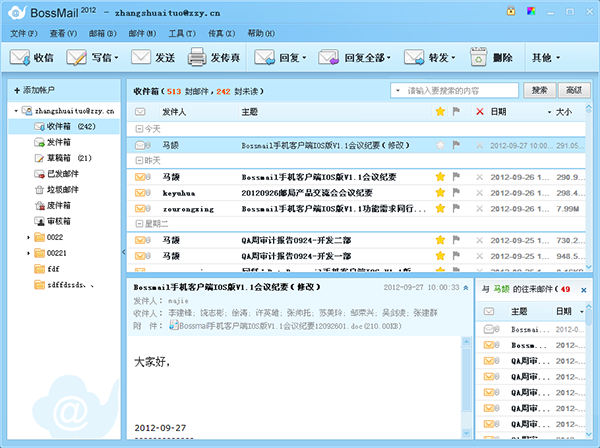Viewport: 600px width, 448px height.
Task: Open the 草稿箱 drafts folder
Action: pos(63,158)
